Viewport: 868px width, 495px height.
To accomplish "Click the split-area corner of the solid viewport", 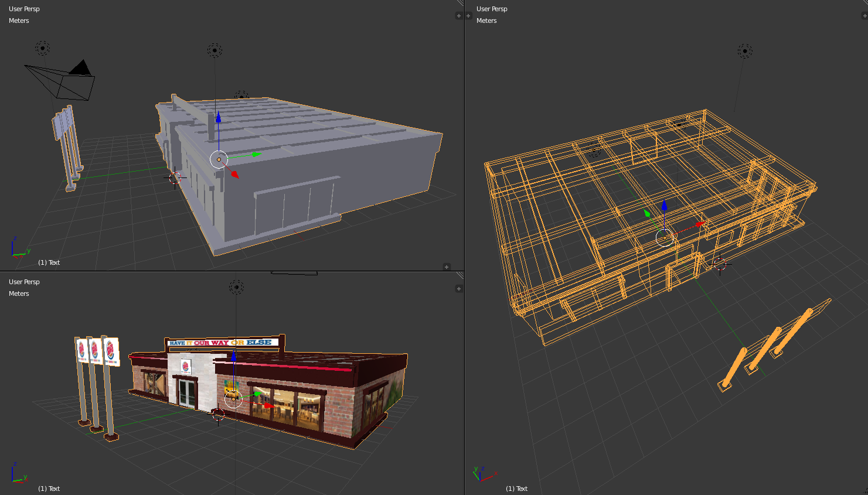I will (460, 3).
